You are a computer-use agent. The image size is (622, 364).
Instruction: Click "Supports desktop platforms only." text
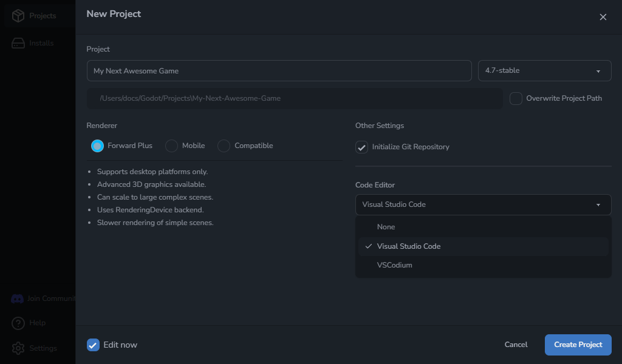(152, 172)
